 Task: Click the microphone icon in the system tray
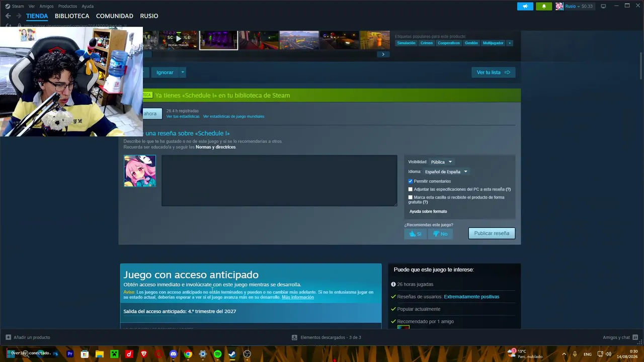575,354
